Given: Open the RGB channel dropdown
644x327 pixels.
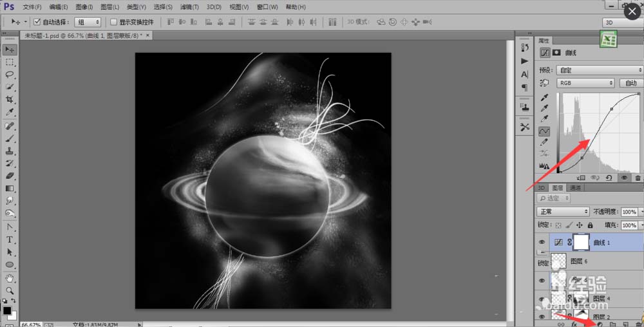Looking at the screenshot, I should tap(585, 83).
